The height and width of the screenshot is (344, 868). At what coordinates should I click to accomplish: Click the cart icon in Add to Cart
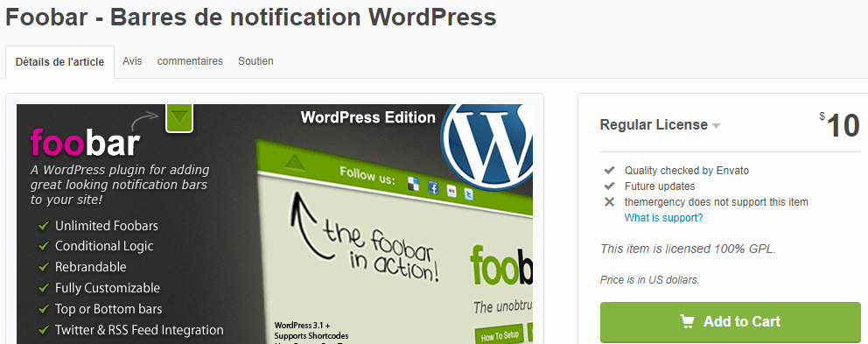pyautogui.click(x=688, y=321)
